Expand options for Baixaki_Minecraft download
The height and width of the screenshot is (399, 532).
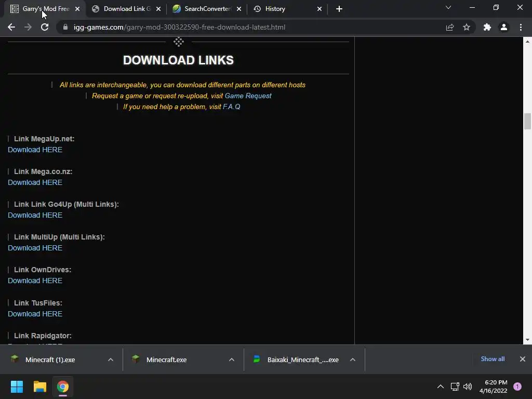click(353, 360)
